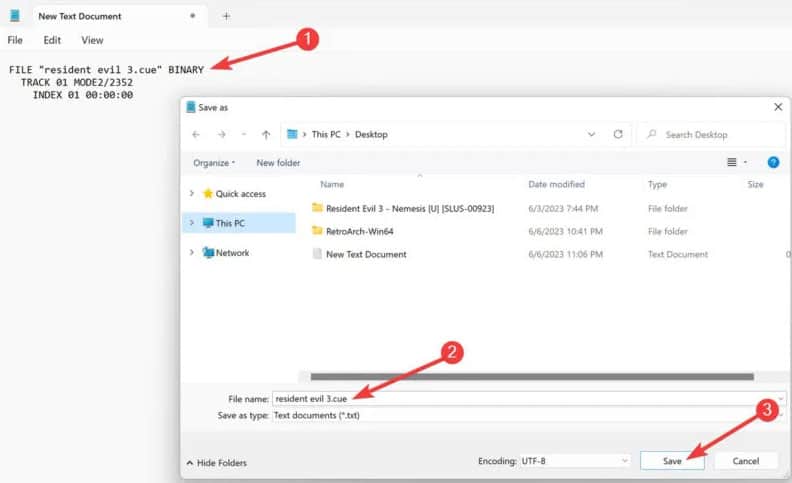Go forward with the Save as forward arrow
Image resolution: width=792 pixels, height=483 pixels.
pyautogui.click(x=221, y=134)
